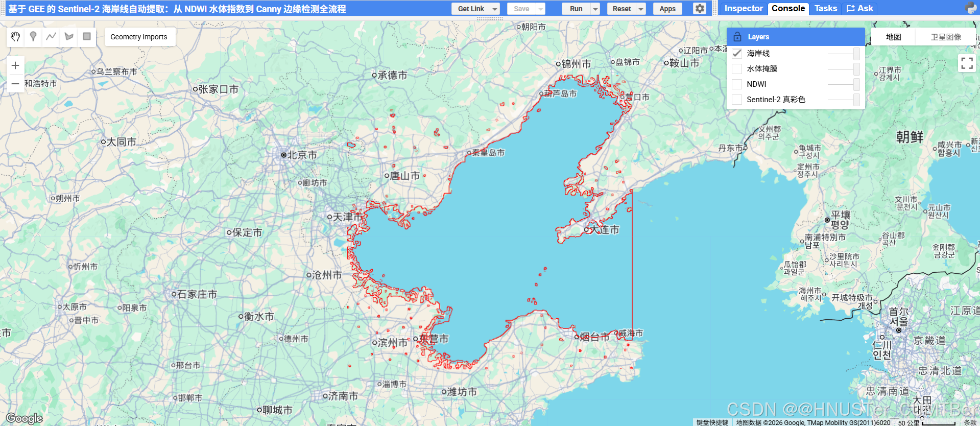Select the hand pan tool
The height and width of the screenshot is (426, 980).
pyautogui.click(x=15, y=37)
